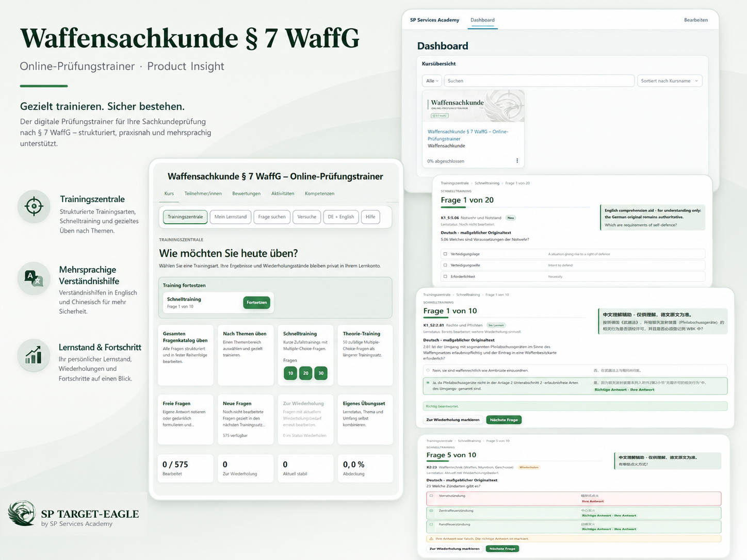The height and width of the screenshot is (560, 747).
Task: Switch to the Dashboard tab
Action: pyautogui.click(x=482, y=20)
